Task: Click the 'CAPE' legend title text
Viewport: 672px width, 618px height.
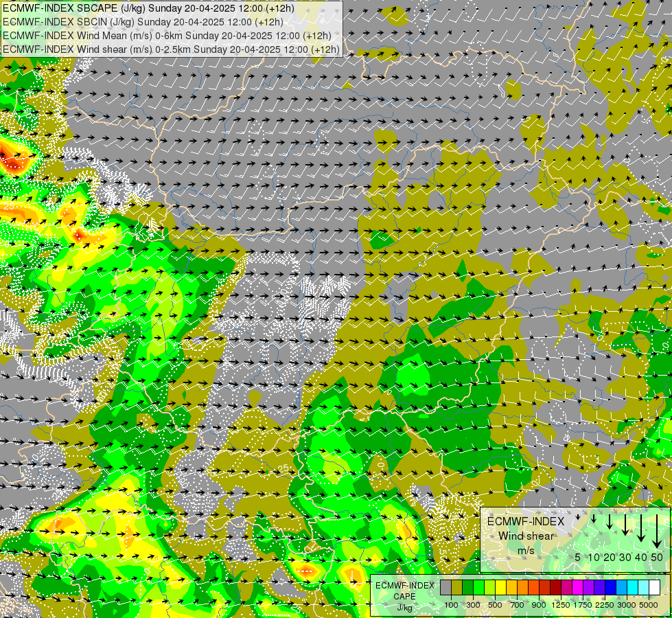Action: tap(404, 597)
